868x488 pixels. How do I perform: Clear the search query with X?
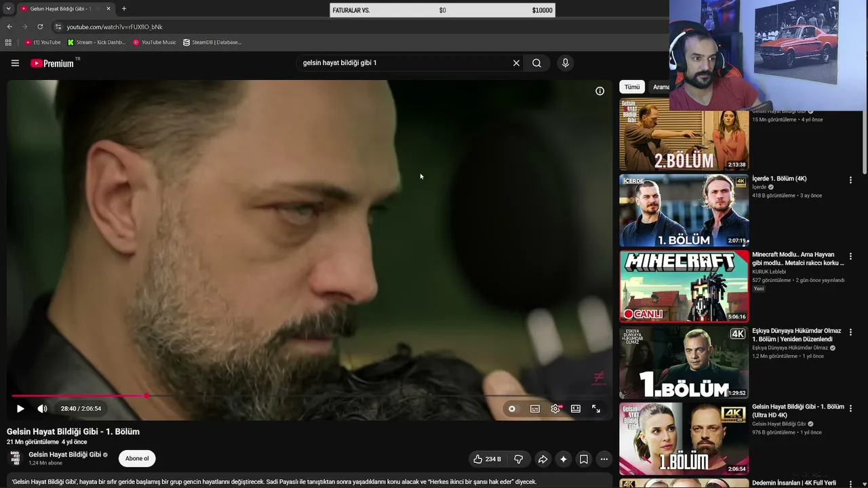coord(516,63)
